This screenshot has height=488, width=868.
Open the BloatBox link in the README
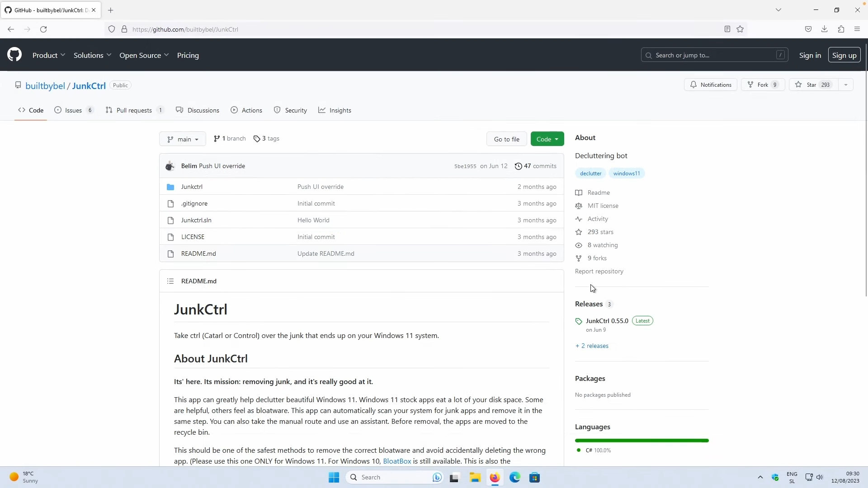pyautogui.click(x=397, y=461)
